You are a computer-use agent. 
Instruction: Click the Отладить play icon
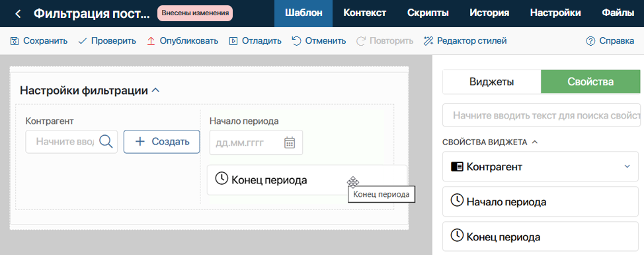pyautogui.click(x=233, y=40)
